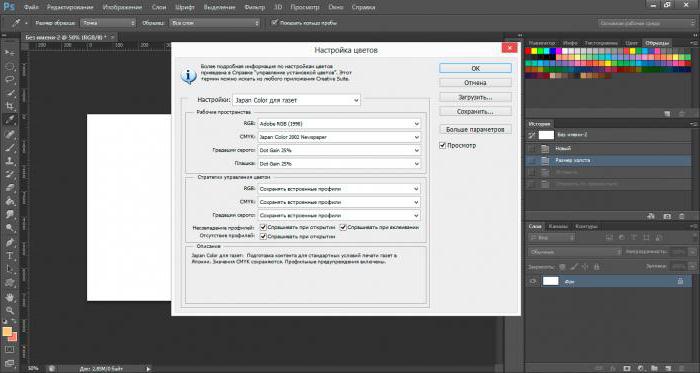Select the Move tool
Image resolution: width=700 pixels, height=373 pixels.
tap(10, 52)
